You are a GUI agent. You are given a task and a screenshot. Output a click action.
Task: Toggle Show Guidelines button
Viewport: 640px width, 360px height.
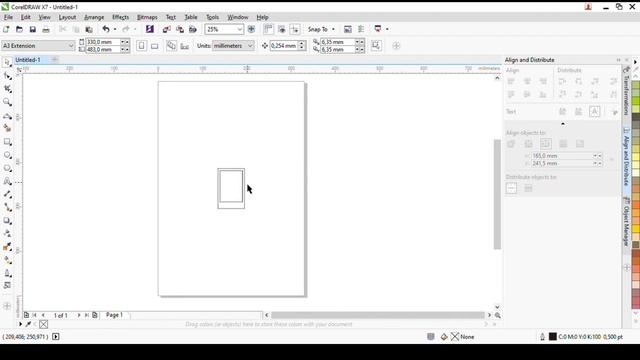(x=295, y=29)
